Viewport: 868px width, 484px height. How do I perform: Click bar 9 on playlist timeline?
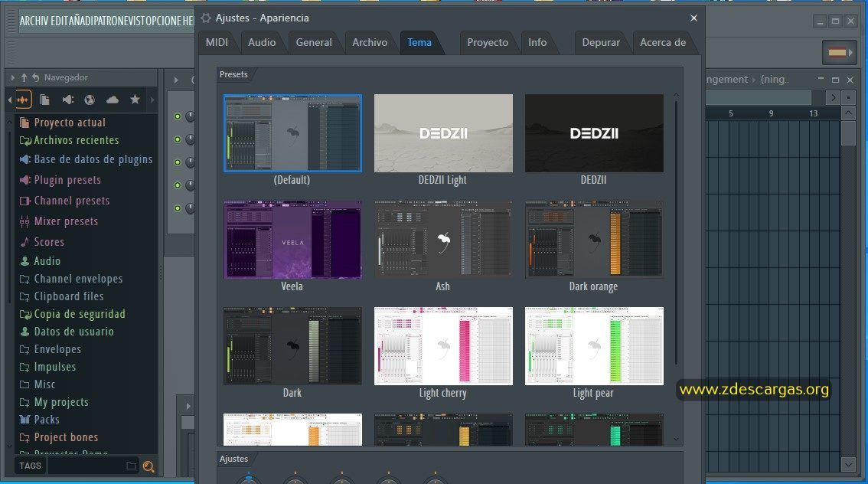click(x=771, y=113)
